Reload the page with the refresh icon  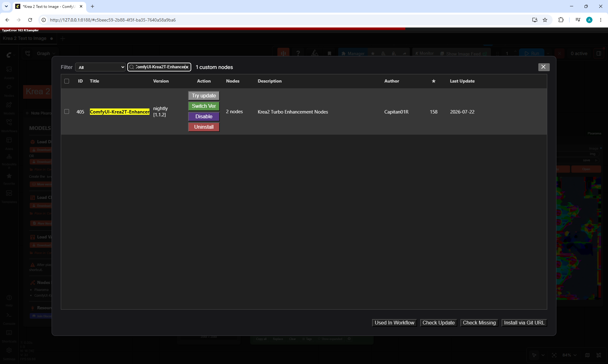tap(30, 20)
